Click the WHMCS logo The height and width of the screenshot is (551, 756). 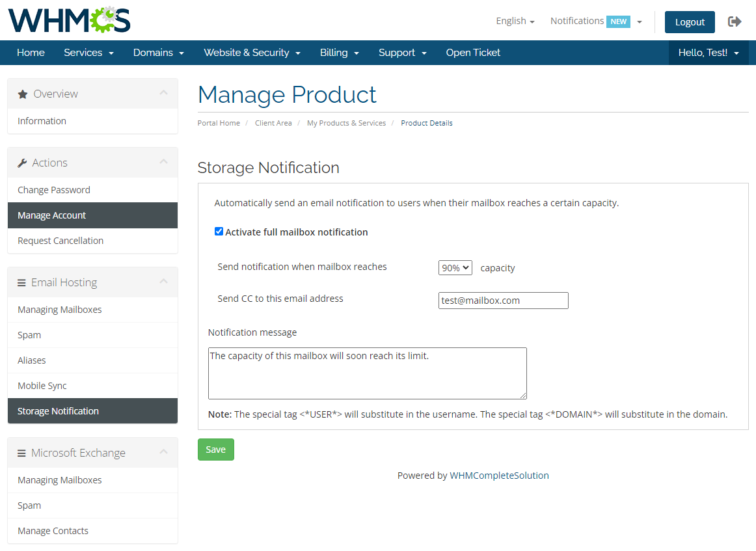pyautogui.click(x=69, y=20)
